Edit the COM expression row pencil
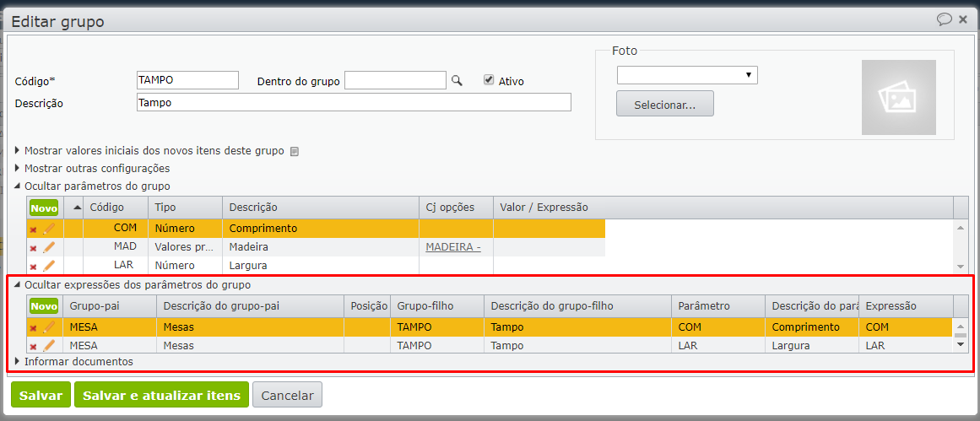 pos(49,327)
